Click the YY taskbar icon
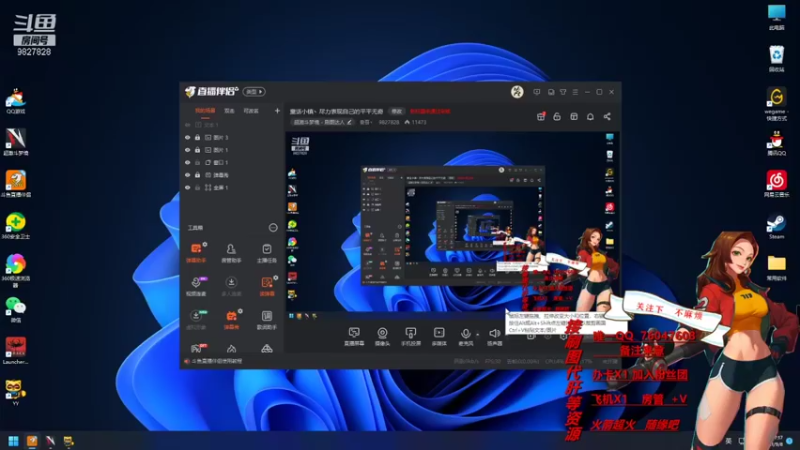The height and width of the screenshot is (450, 800). click(68, 441)
